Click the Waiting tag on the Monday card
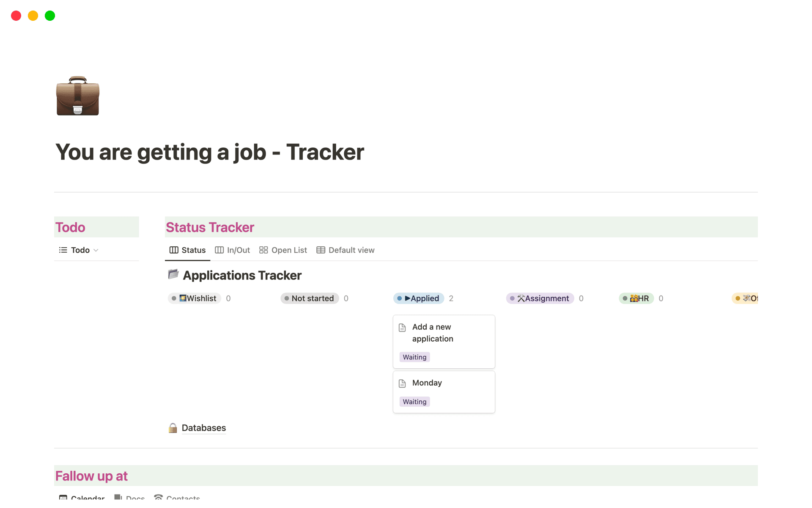 coord(414,401)
